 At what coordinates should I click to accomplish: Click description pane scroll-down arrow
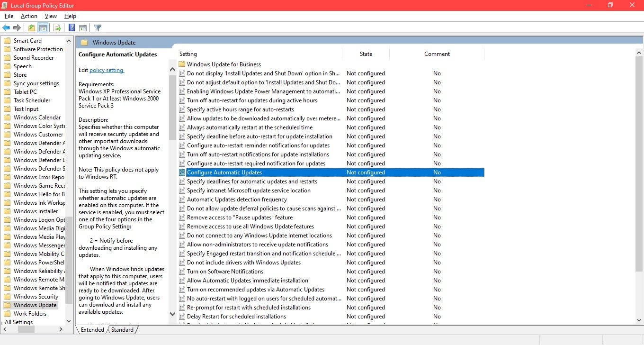click(x=172, y=314)
